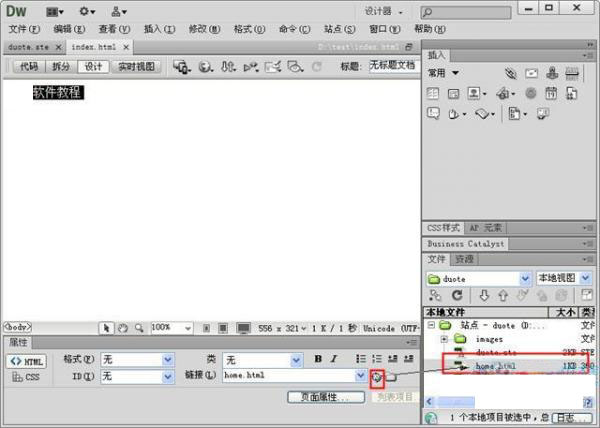Screen dimensions: 600x428
Task: Open the site Log button
Action: tap(572, 418)
